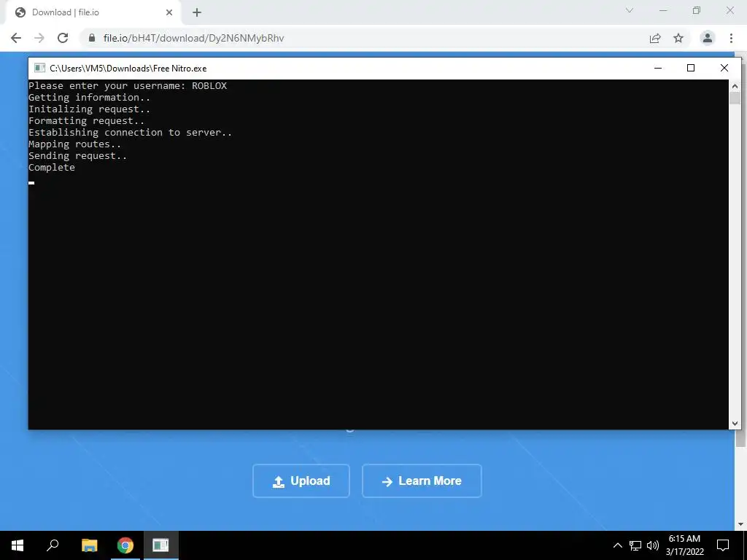Click the 'Initalizing request..' console line
The width and height of the screenshot is (747, 560).
89,109
